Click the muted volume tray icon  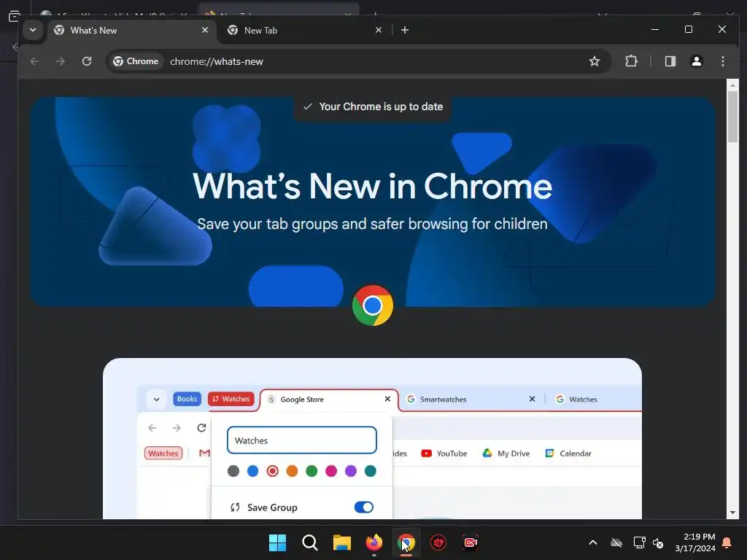pyautogui.click(x=658, y=542)
